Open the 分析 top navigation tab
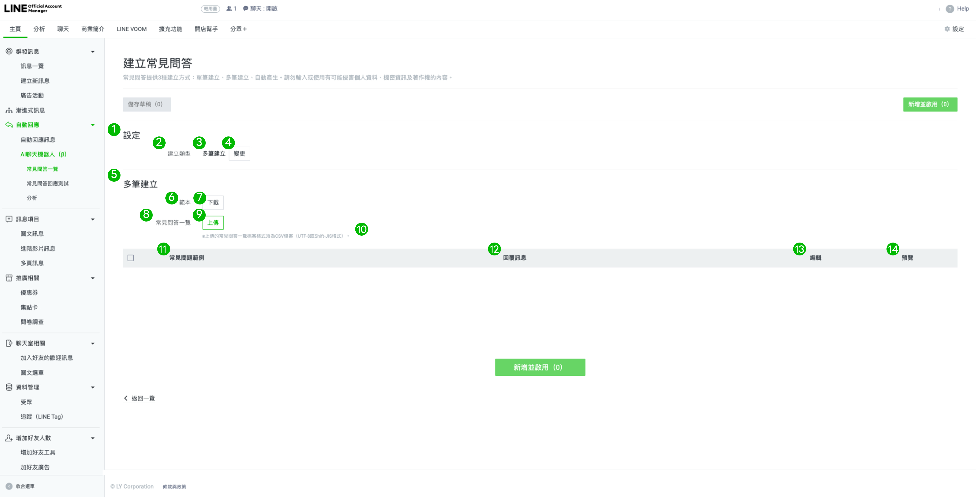980x498 pixels. coord(39,29)
